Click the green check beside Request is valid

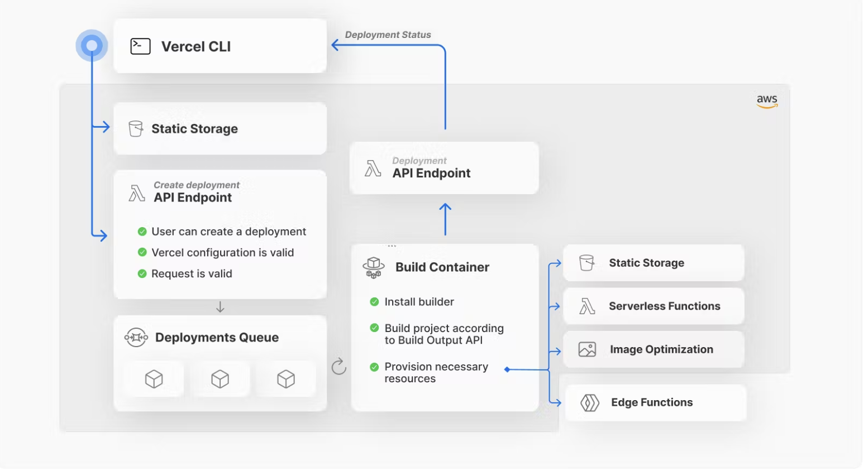click(142, 273)
